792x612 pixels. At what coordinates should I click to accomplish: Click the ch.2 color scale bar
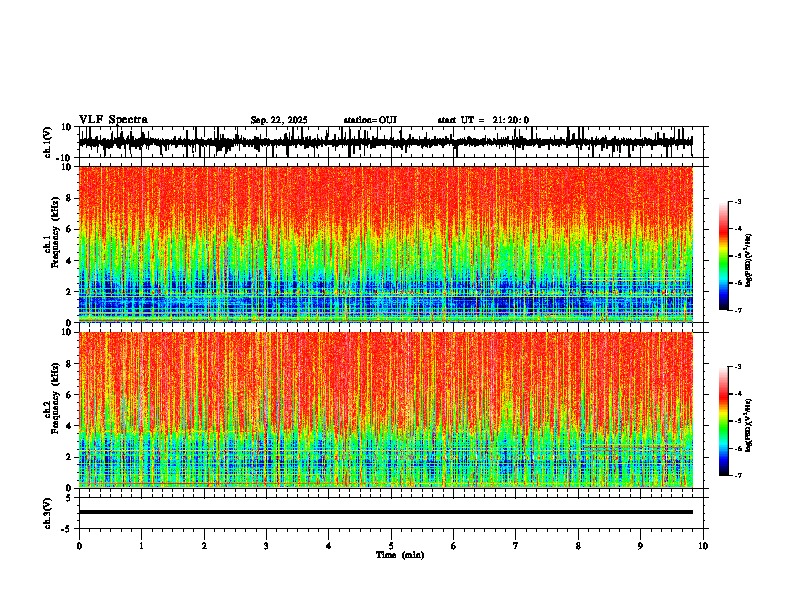[x=724, y=421]
